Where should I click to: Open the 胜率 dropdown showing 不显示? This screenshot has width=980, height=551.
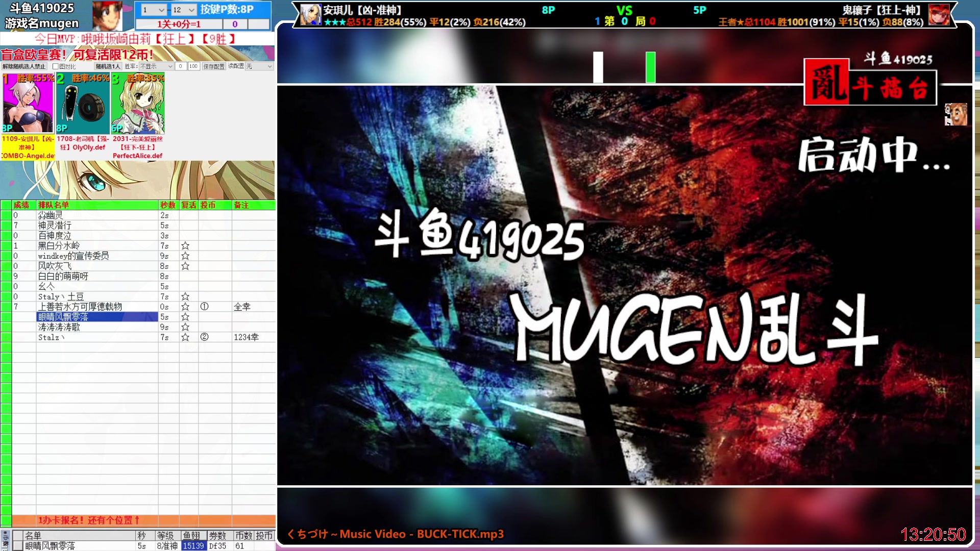click(x=156, y=66)
